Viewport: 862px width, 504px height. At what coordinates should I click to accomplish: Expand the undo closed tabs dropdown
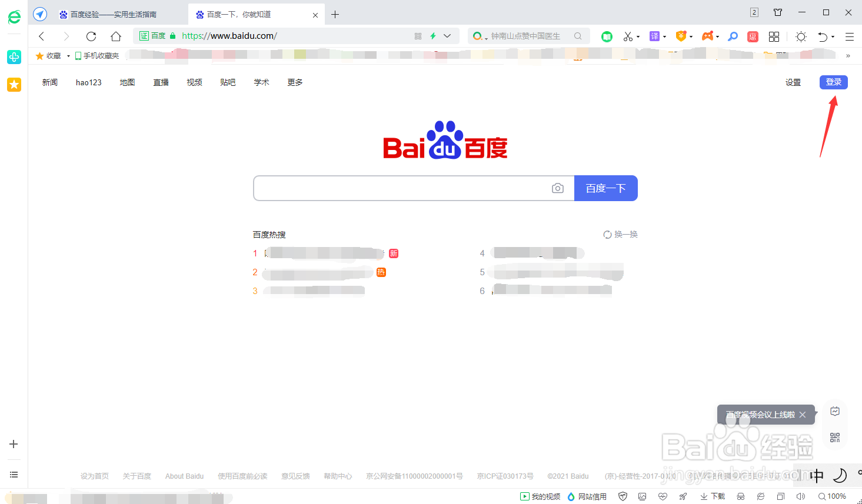tap(833, 37)
